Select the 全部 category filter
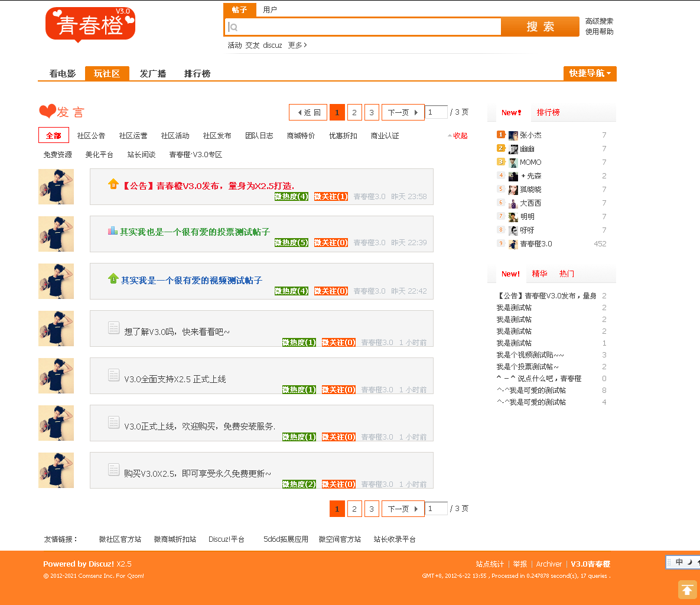This screenshot has height=605, width=700. point(54,135)
